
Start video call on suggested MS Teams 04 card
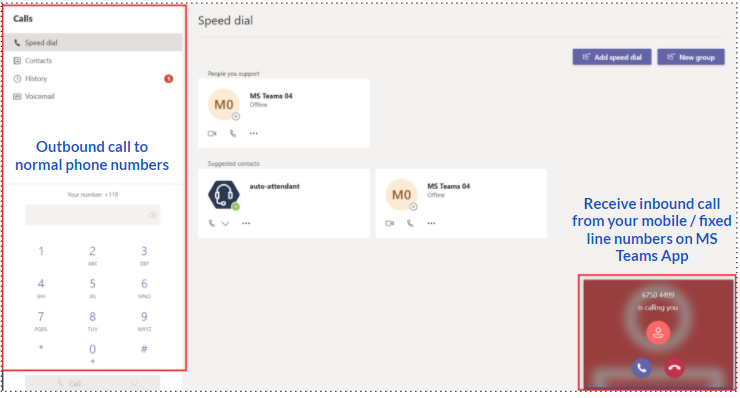coord(389,223)
